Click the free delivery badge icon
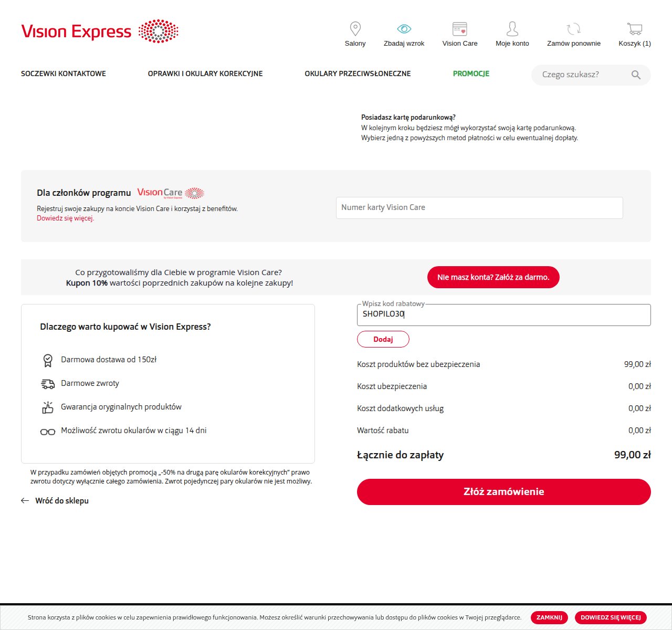 click(48, 360)
